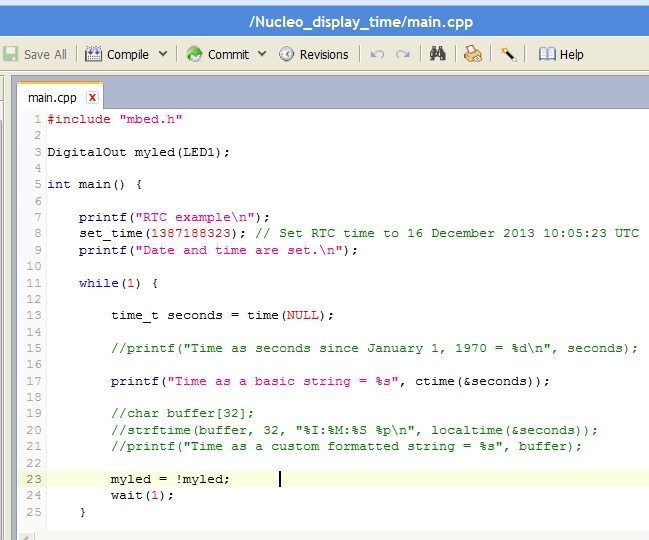This screenshot has height=540, width=649.
Task: Click line number 23 in the gutter
Action: click(x=35, y=479)
